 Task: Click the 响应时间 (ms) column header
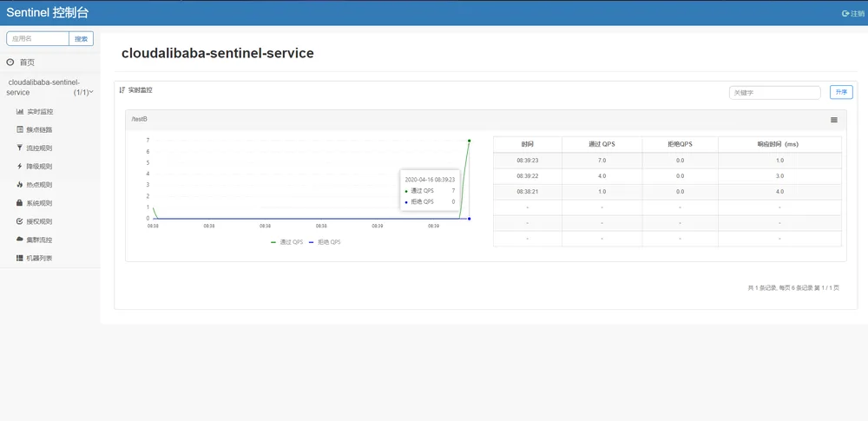(x=779, y=144)
